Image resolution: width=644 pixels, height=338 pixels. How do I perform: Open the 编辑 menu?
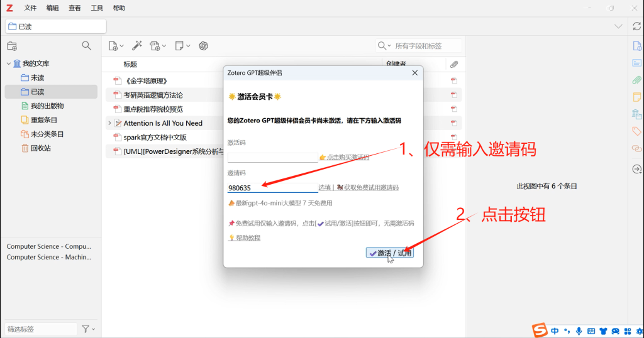(53, 8)
